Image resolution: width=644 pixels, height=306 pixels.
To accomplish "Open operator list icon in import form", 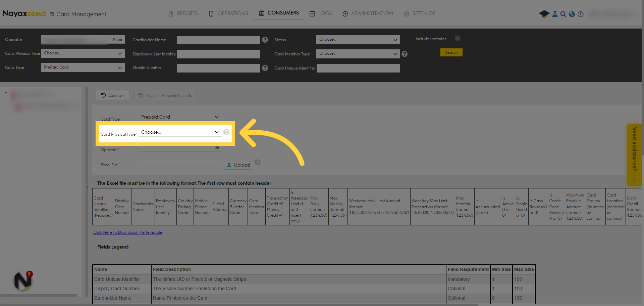I will 217,147.
